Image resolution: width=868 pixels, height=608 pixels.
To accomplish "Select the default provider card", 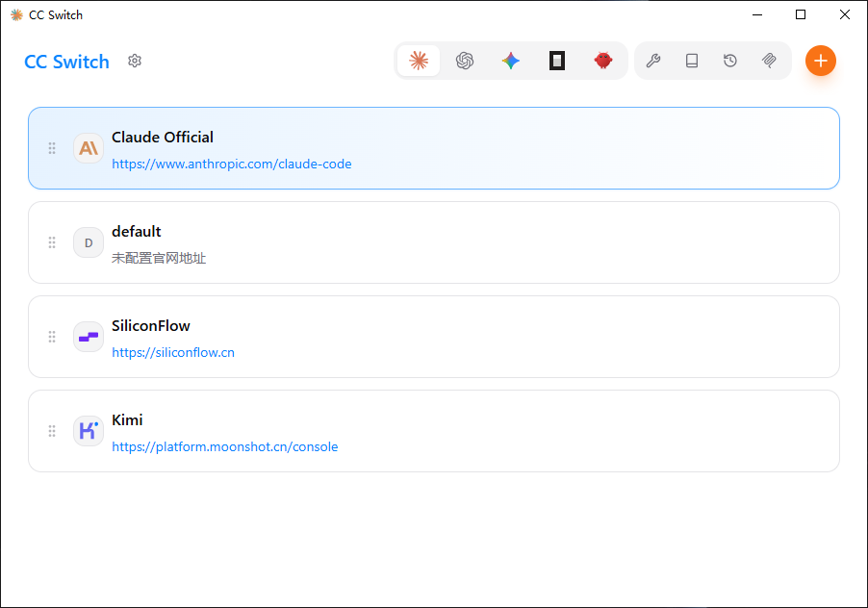I will 434,242.
